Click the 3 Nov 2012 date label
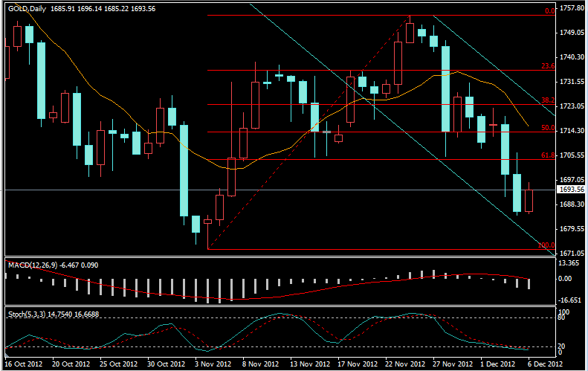The width and height of the screenshot is (588, 371). (213, 364)
